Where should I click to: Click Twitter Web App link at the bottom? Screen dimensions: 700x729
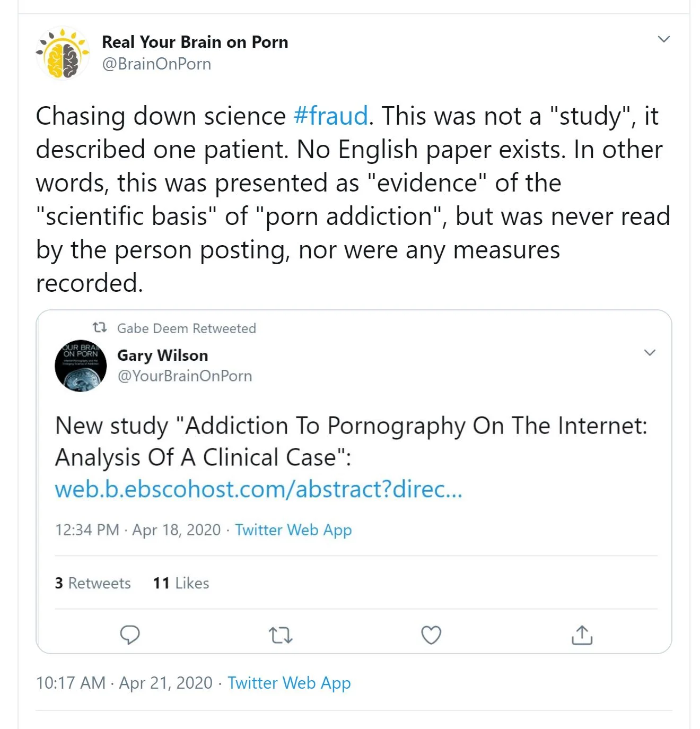[x=289, y=683]
